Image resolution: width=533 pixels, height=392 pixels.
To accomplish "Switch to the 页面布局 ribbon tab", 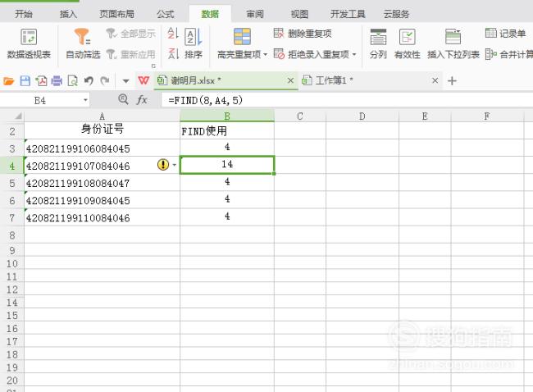I will (116, 14).
